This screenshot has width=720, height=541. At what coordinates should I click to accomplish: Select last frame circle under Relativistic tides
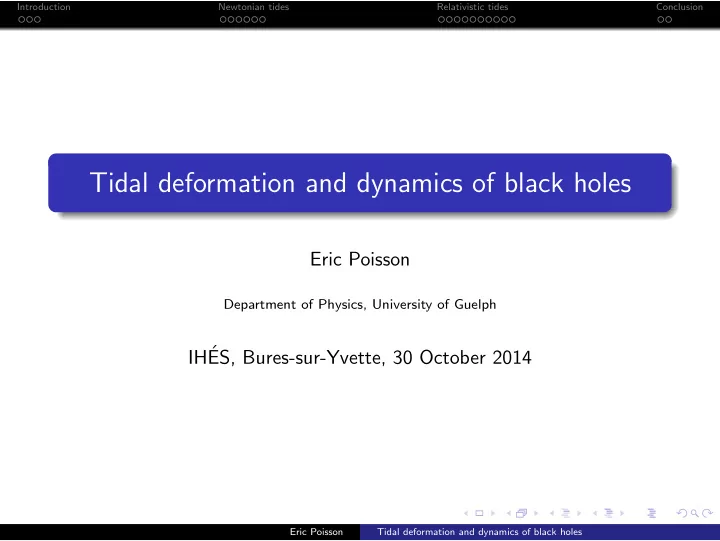point(512,20)
